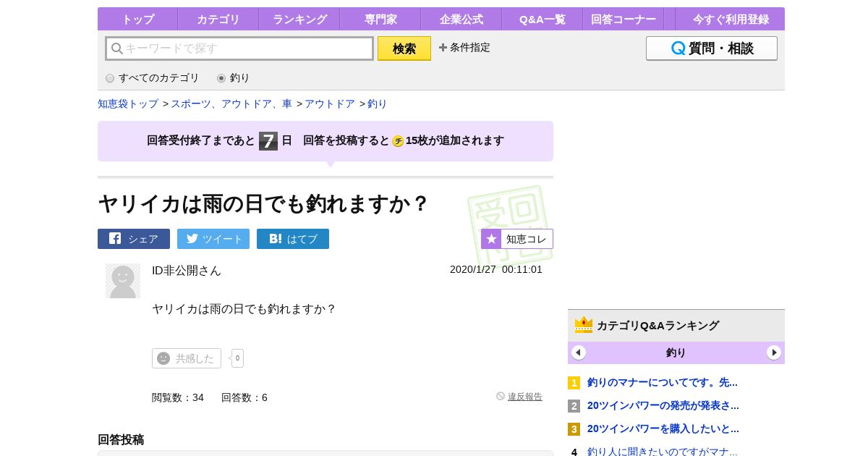Open the アウトドア breadcrumb link
The width and height of the screenshot is (868, 456).
[x=330, y=104]
